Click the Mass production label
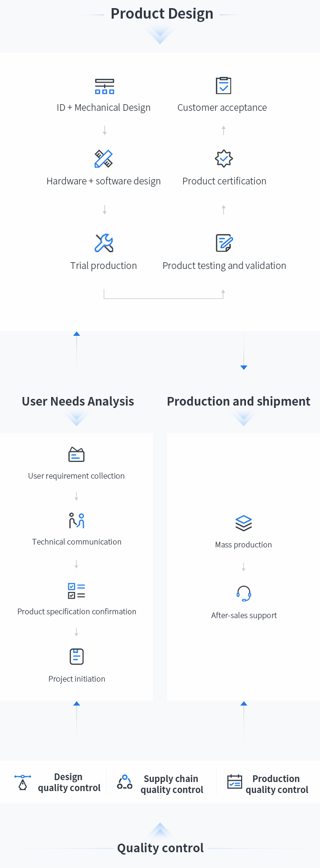Image resolution: width=320 pixels, height=868 pixels. point(244,545)
